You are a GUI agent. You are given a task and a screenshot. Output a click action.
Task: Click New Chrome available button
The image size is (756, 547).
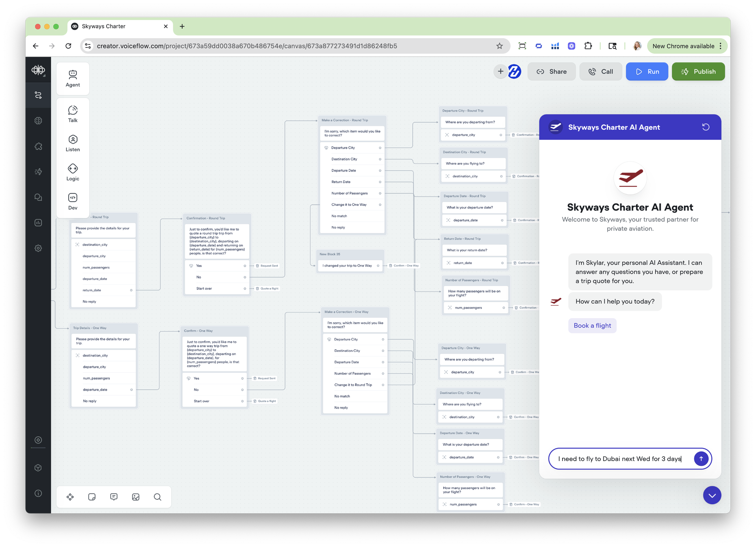tap(683, 46)
